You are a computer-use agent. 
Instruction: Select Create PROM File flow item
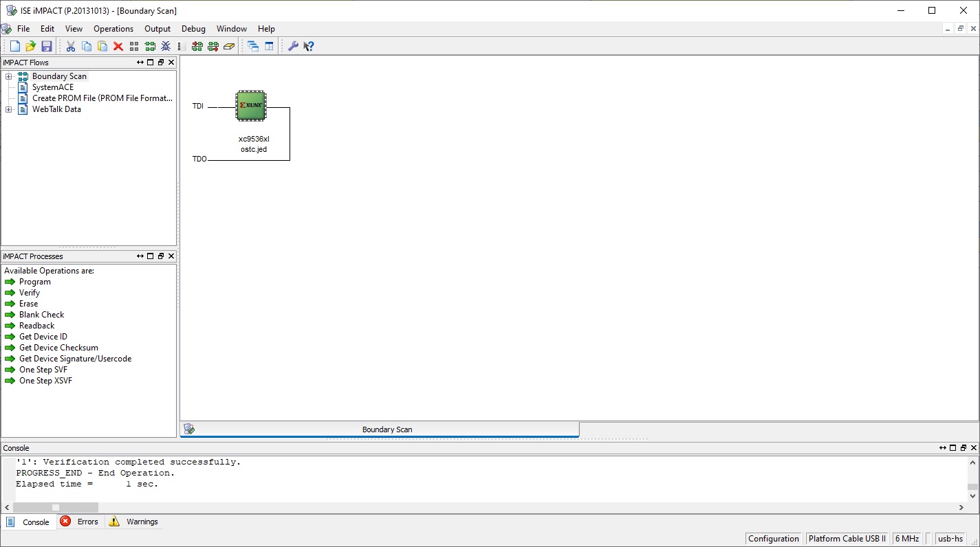tap(102, 98)
